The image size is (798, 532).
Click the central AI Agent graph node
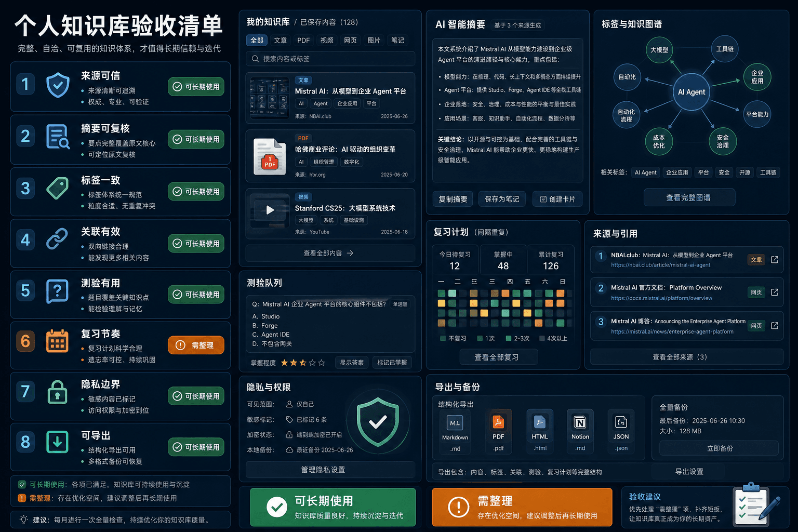tap(691, 92)
